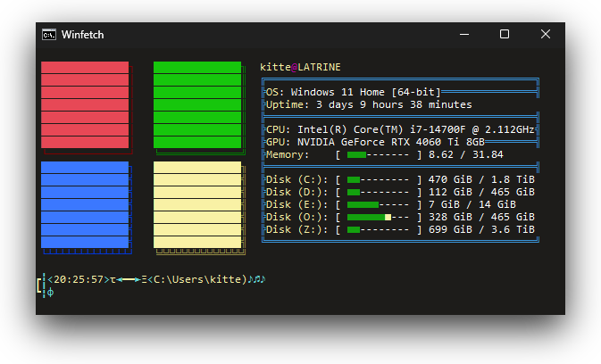
Task: Click the Disk (Z:) label
Action: click(297, 229)
